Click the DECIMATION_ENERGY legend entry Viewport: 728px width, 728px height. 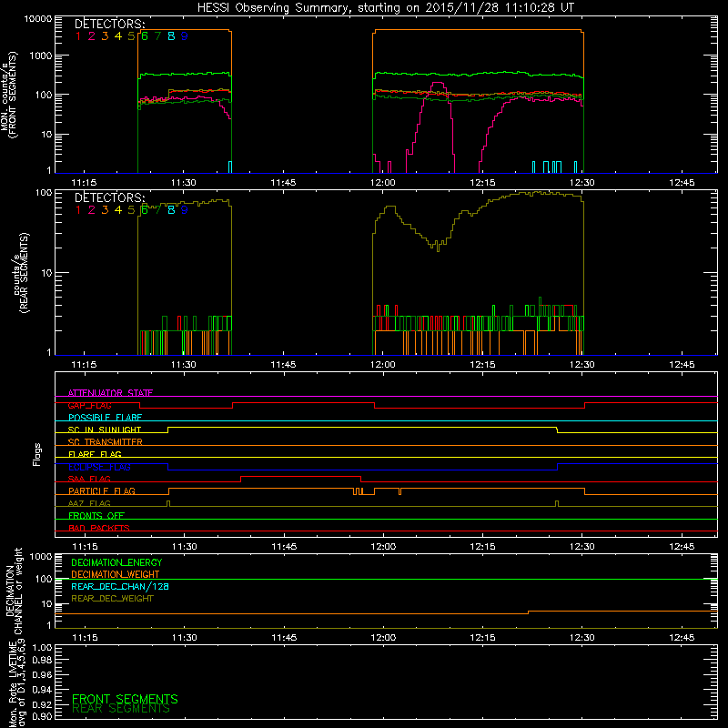click(116, 562)
